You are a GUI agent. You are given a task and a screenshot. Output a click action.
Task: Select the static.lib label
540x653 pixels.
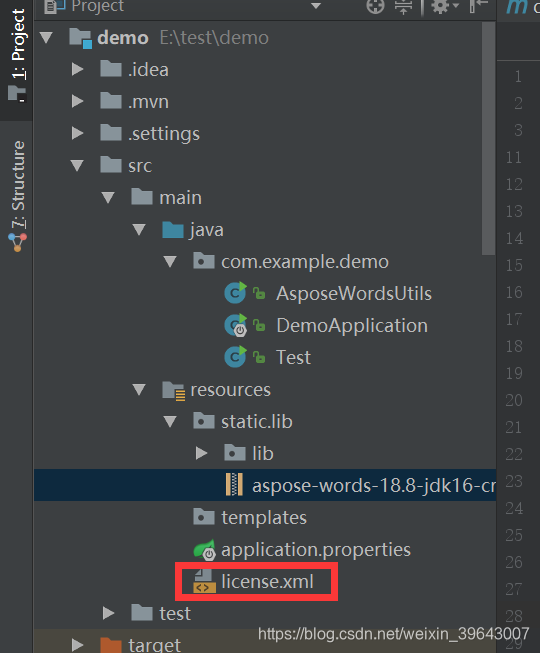[x=257, y=422]
